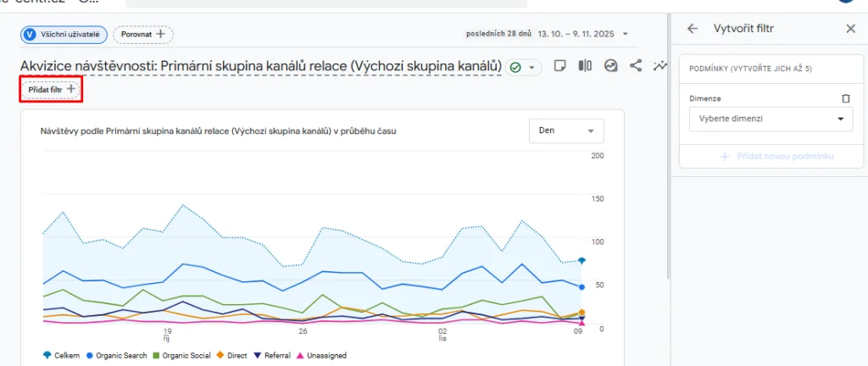The image size is (868, 366).
Task: Click the date range 13. 10. – 9. 11. 2025
Action: tap(576, 34)
